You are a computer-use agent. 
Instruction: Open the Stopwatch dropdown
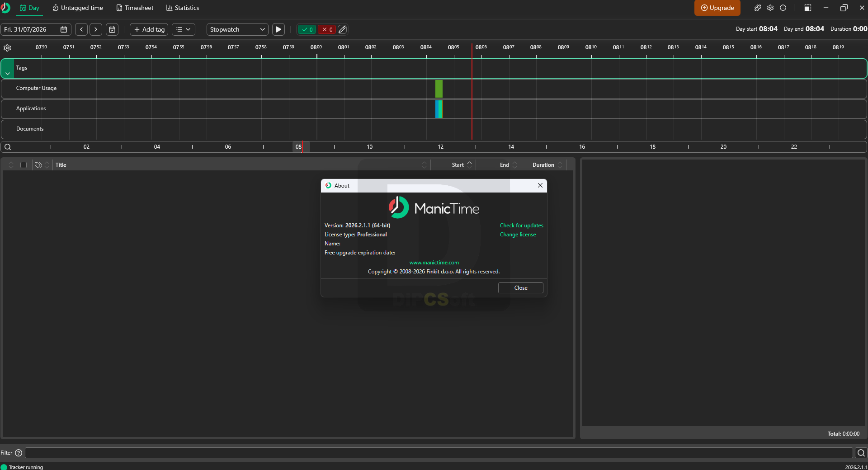(x=237, y=29)
